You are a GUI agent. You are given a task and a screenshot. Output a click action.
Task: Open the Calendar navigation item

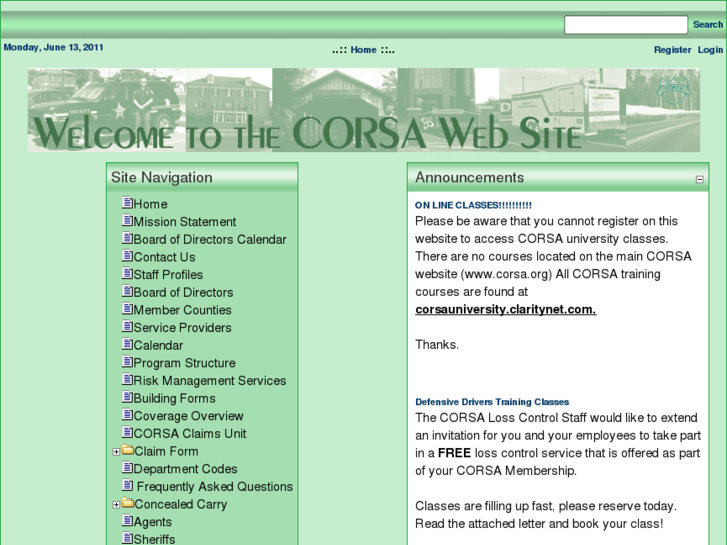click(x=158, y=345)
